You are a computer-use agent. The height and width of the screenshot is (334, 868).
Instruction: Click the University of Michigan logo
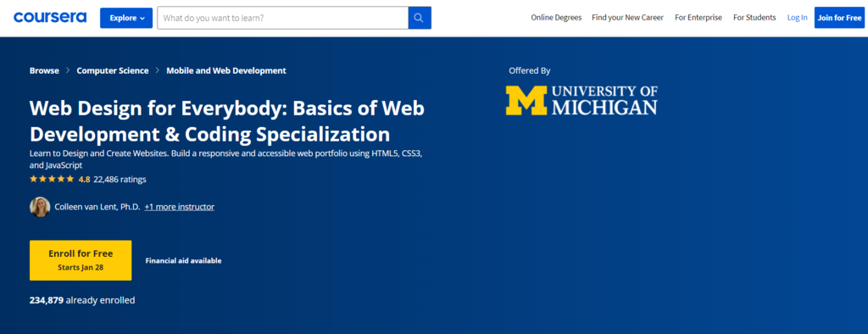pos(581,100)
